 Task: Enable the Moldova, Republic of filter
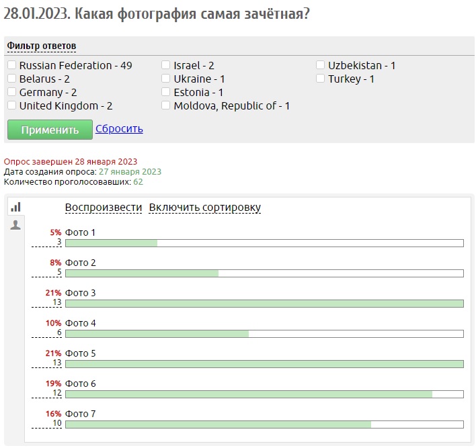coord(166,106)
